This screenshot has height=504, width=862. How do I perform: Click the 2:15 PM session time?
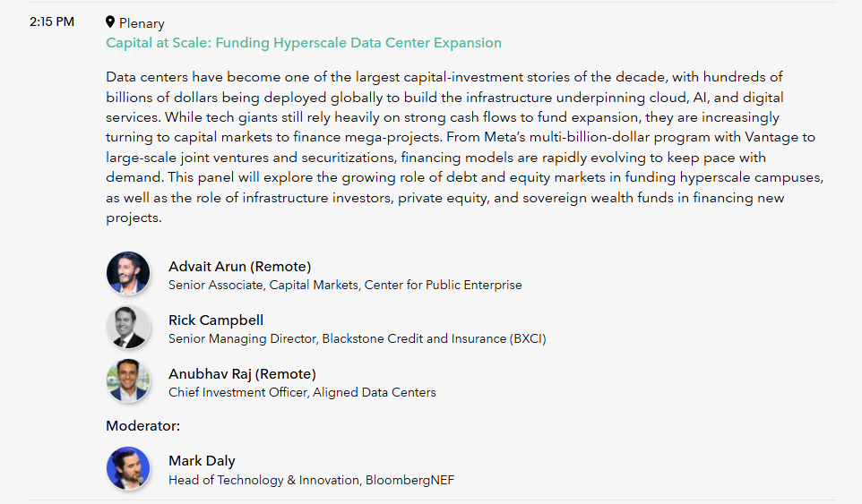point(51,22)
